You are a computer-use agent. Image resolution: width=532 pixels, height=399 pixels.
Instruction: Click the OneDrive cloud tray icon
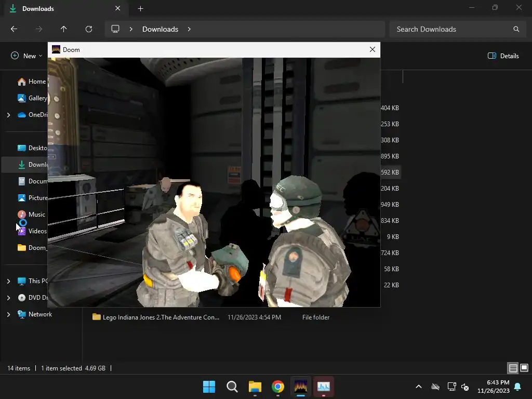coord(435,387)
